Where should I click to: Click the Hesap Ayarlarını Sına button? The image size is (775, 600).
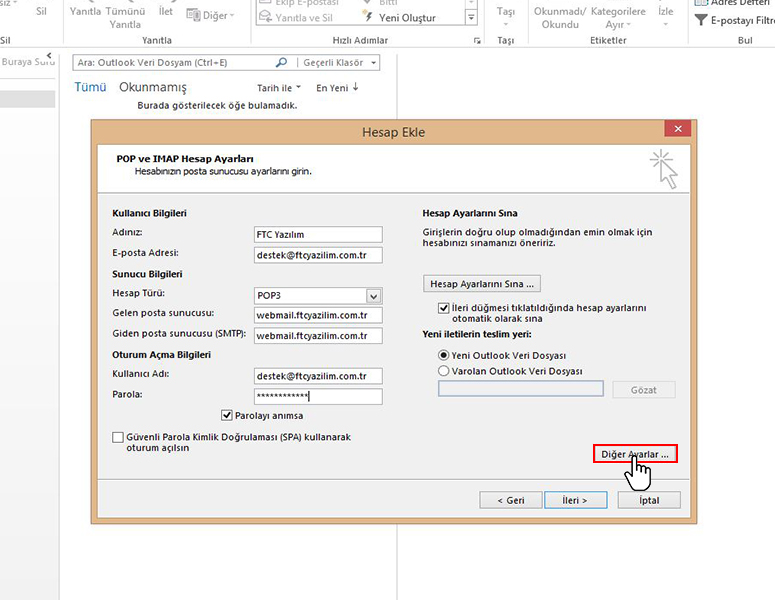coord(482,283)
